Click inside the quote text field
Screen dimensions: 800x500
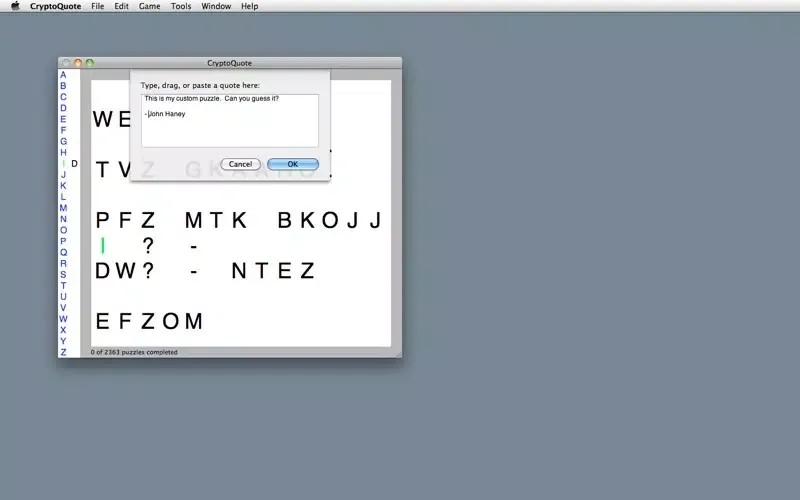coord(230,120)
